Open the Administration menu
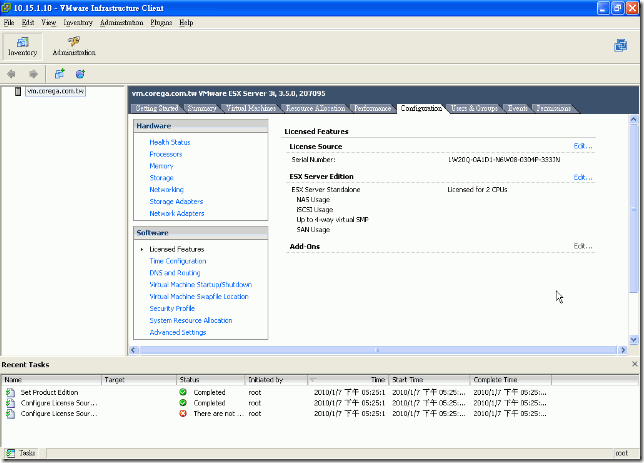The width and height of the screenshot is (644, 463). click(122, 23)
